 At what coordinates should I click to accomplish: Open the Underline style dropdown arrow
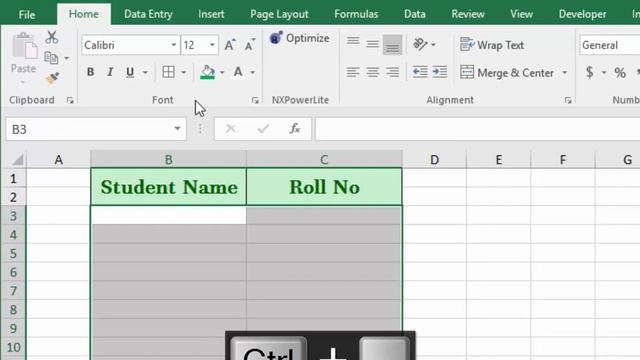[145, 73]
